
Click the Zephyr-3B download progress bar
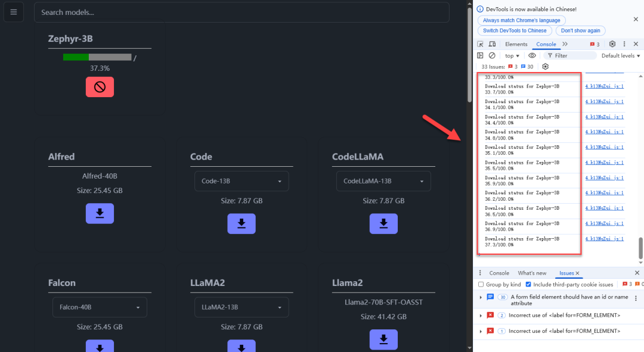[x=97, y=57]
